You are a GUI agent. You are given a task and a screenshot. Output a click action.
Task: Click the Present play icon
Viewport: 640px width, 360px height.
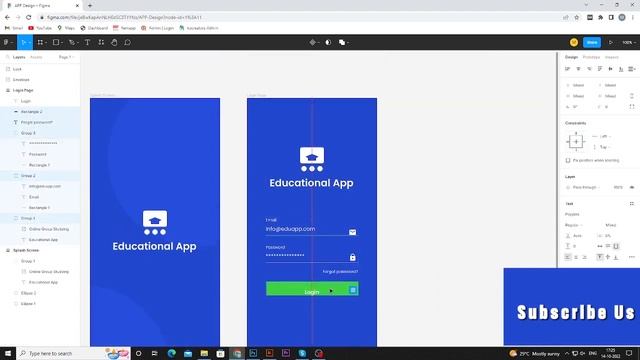pyautogui.click(x=611, y=42)
